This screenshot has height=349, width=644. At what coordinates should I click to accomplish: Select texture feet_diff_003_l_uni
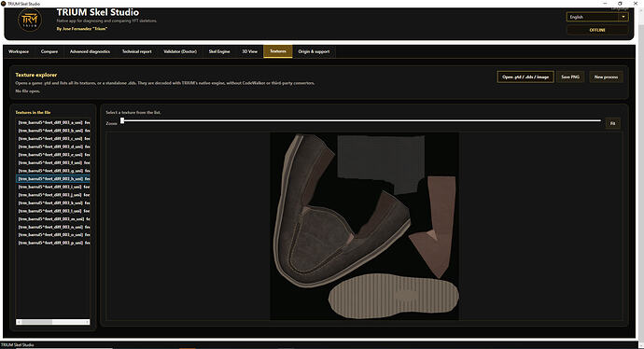(x=53, y=211)
